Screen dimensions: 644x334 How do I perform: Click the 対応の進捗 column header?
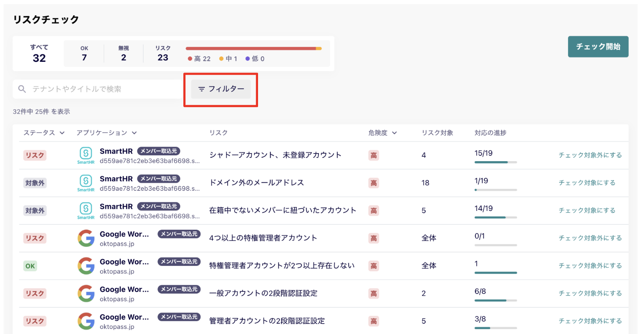tap(491, 133)
